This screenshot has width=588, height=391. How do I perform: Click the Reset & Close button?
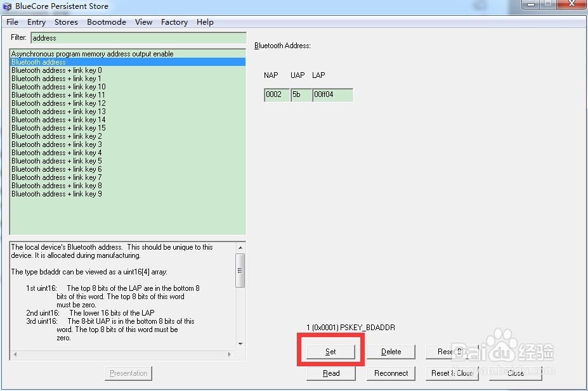click(x=452, y=373)
